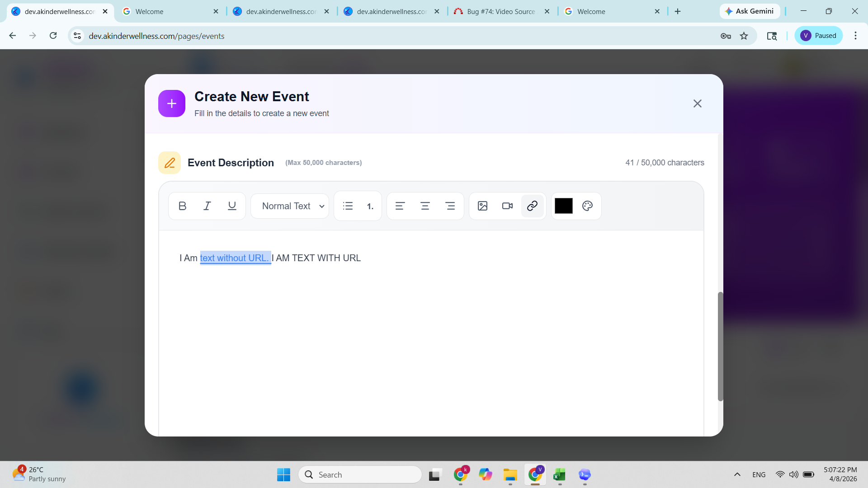Open the Normal Text style dropdown
868x488 pixels.
290,206
